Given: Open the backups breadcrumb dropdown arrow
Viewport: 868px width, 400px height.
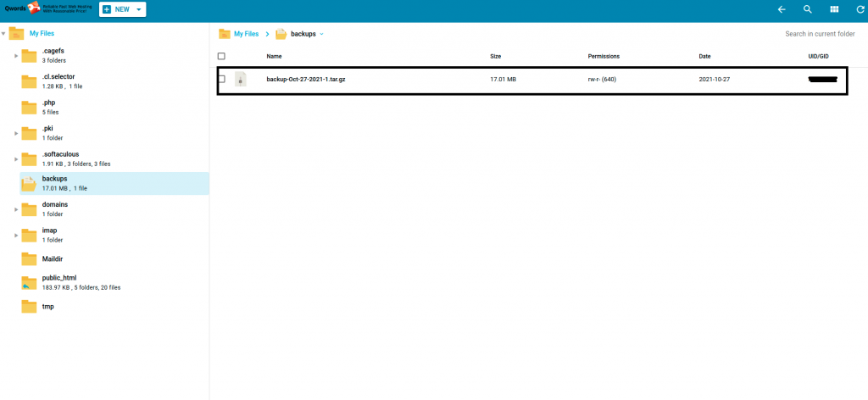Looking at the screenshot, I should (x=321, y=34).
